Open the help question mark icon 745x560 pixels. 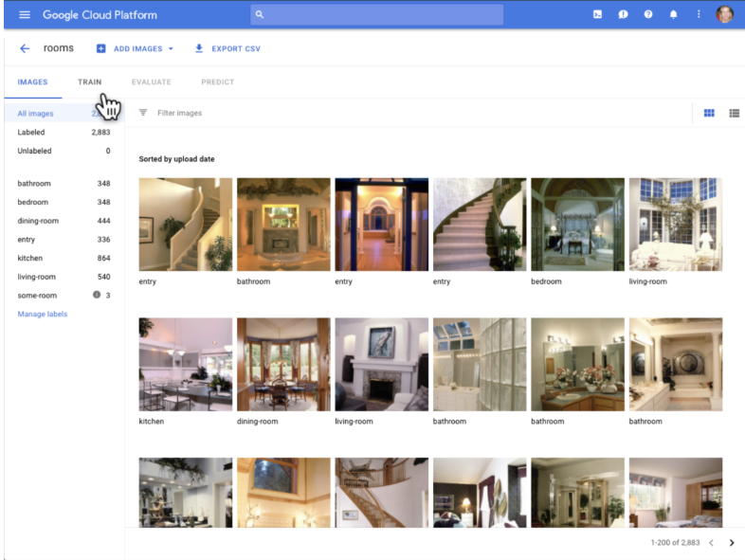(x=648, y=15)
